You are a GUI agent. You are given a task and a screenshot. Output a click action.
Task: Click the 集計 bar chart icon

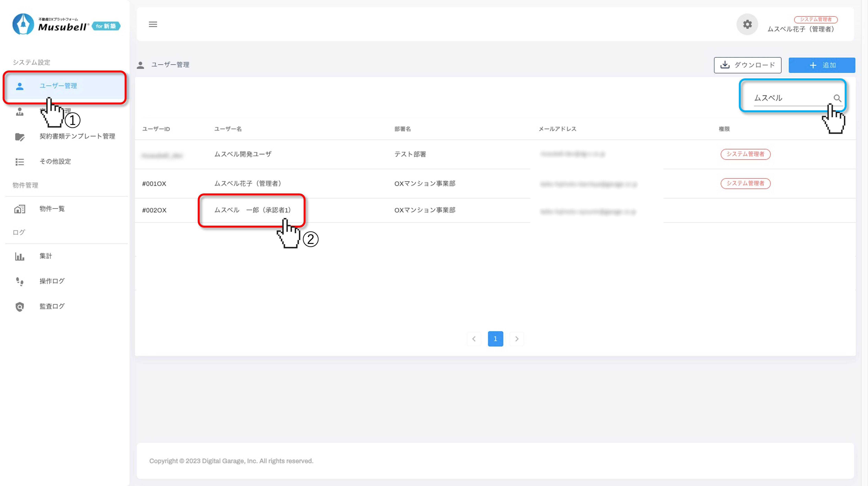(20, 257)
